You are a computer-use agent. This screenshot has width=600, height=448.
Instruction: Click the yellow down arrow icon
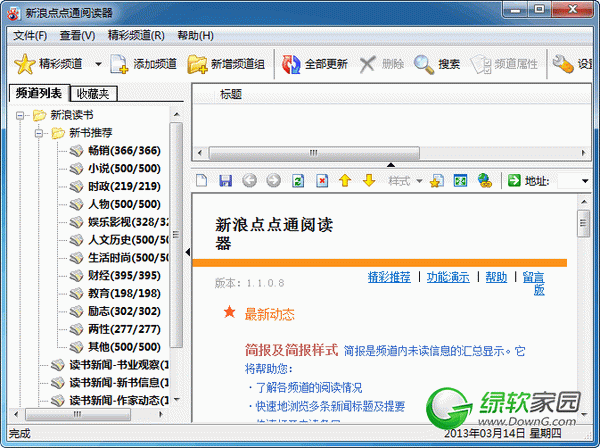369,180
